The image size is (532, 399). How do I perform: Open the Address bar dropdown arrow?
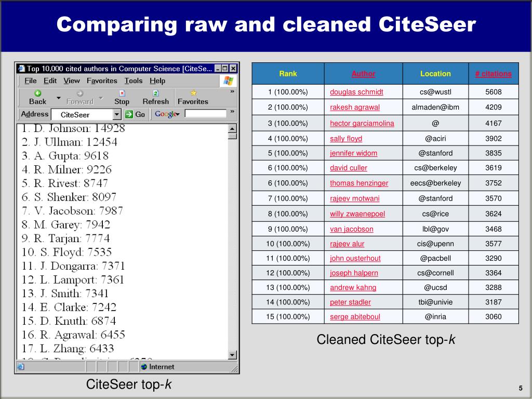click(117, 115)
